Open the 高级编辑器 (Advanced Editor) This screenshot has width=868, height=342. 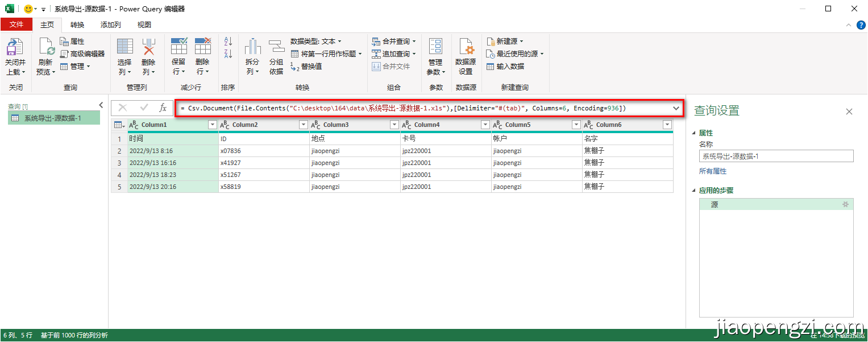click(x=80, y=55)
